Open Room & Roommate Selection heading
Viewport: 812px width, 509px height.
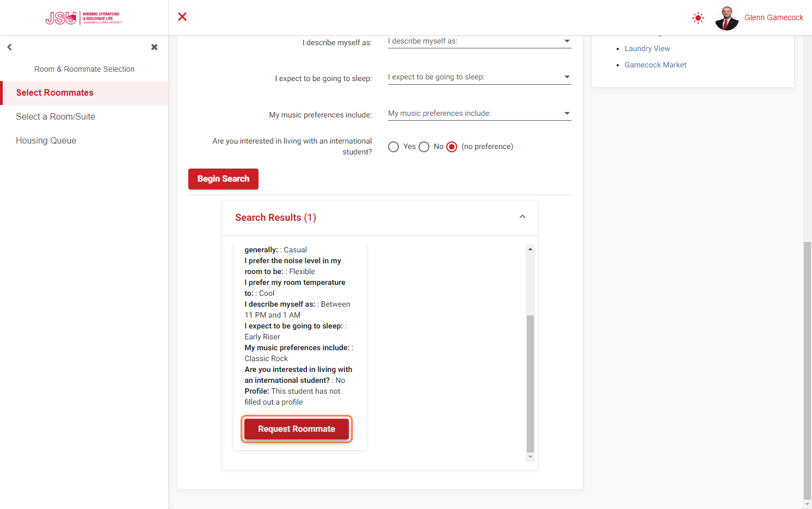[x=84, y=69]
